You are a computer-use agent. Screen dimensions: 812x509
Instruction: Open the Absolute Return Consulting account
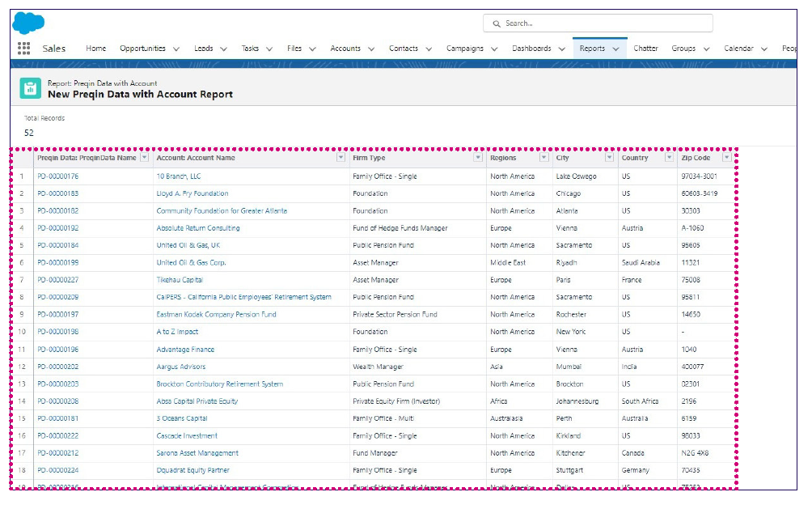click(x=198, y=228)
